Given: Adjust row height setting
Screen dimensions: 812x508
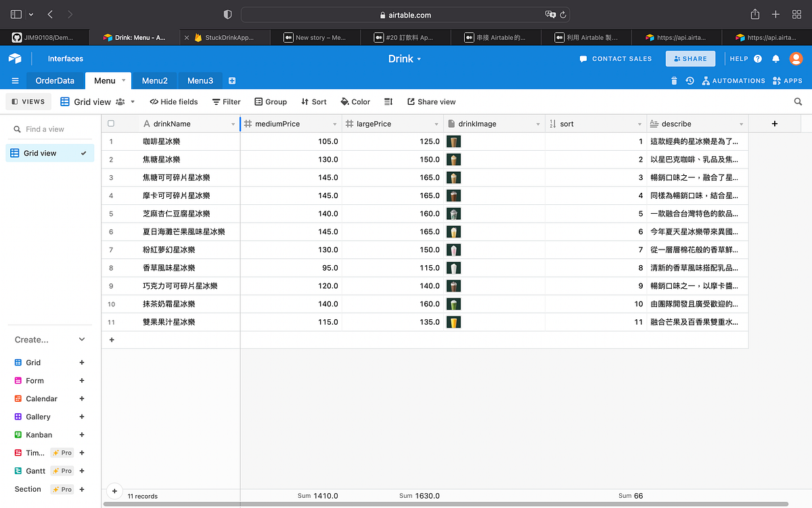Looking at the screenshot, I should [388, 101].
